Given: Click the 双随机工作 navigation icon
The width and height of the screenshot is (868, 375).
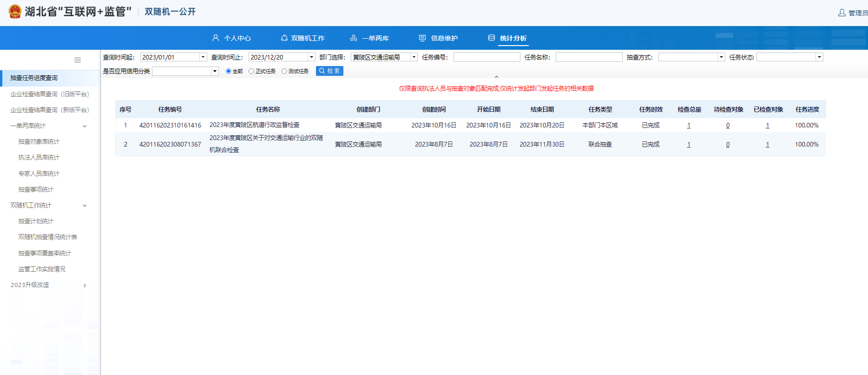Looking at the screenshot, I should pyautogui.click(x=284, y=38).
